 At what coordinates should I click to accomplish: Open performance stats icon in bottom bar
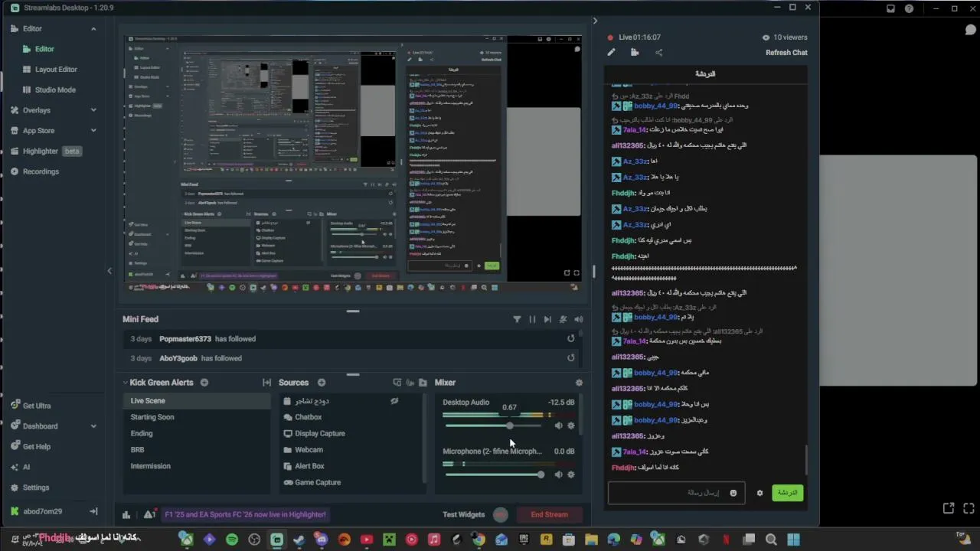tap(126, 514)
